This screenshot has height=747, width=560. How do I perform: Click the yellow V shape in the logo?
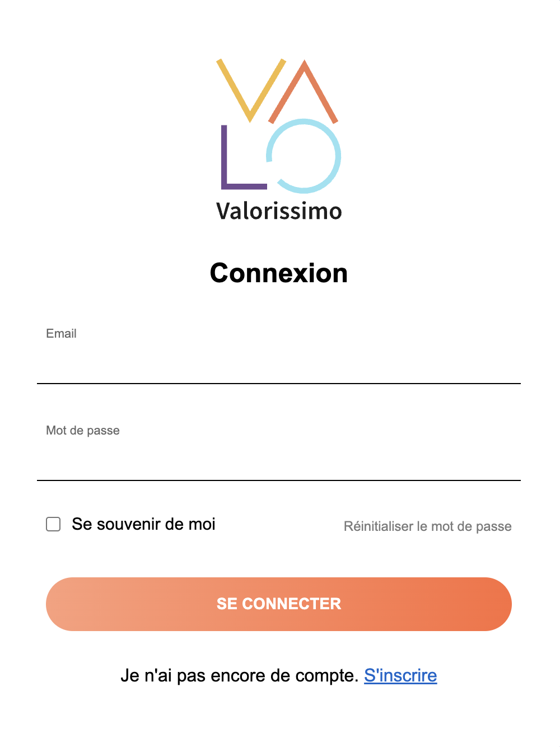234,88
